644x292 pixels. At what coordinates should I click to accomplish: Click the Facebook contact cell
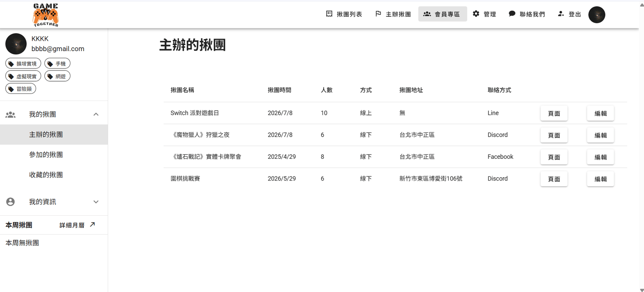click(500, 157)
